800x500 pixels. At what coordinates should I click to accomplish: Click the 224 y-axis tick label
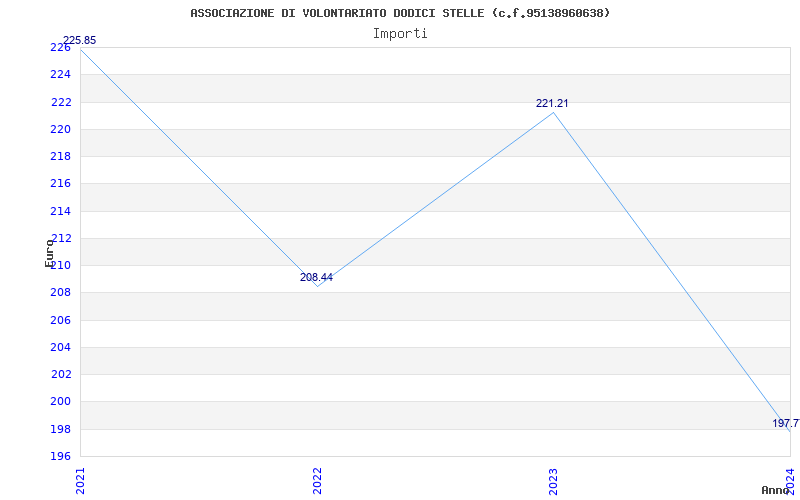coord(60,75)
